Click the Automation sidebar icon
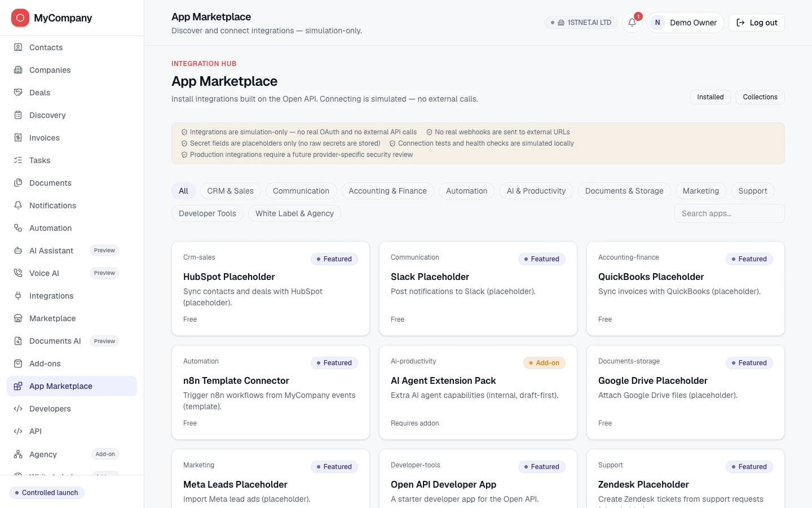 pyautogui.click(x=18, y=228)
